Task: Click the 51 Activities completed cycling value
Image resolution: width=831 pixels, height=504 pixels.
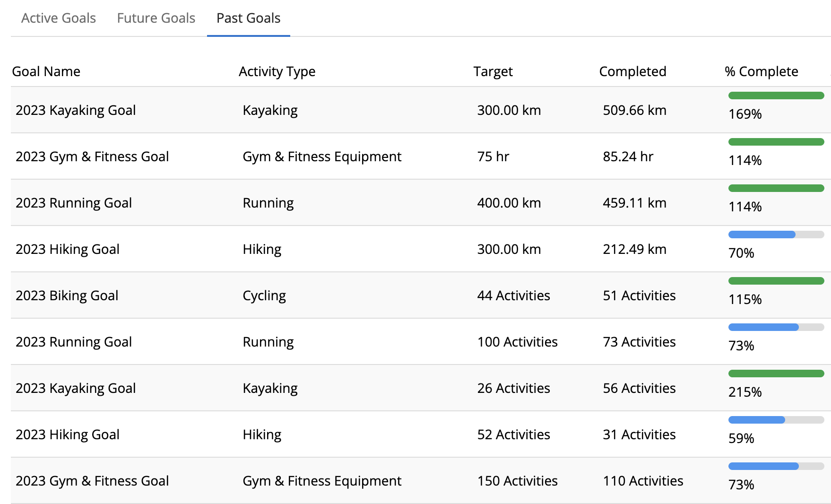Action: pos(639,295)
